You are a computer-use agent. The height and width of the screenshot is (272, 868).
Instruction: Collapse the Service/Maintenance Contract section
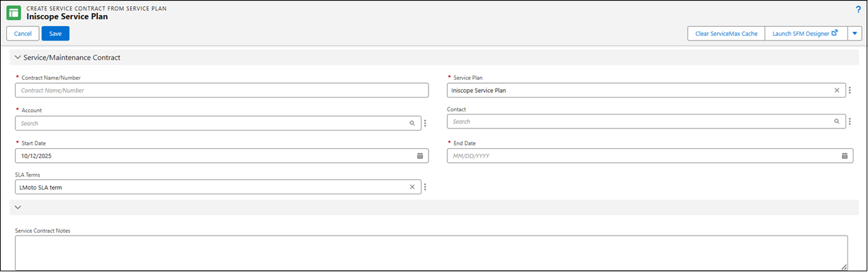coord(18,58)
